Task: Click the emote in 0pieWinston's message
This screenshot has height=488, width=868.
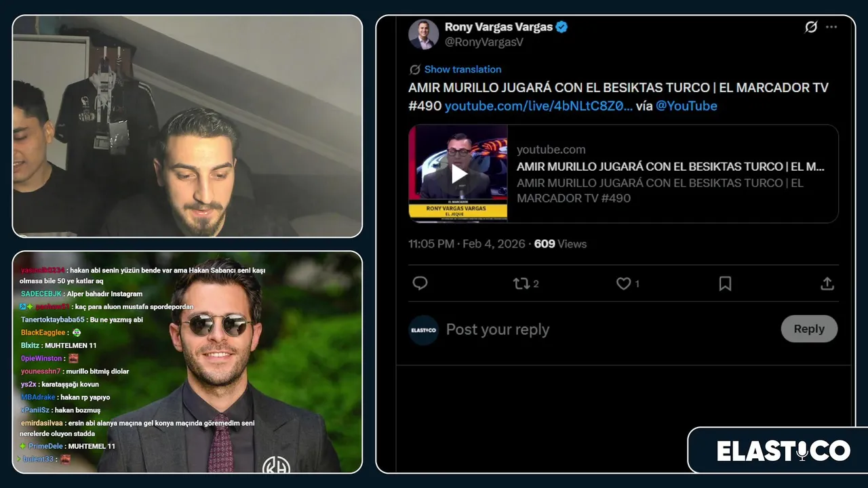Action: coord(73,358)
